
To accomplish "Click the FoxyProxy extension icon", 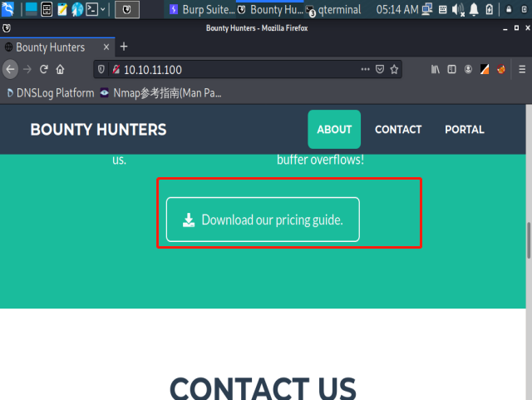I will (x=501, y=70).
